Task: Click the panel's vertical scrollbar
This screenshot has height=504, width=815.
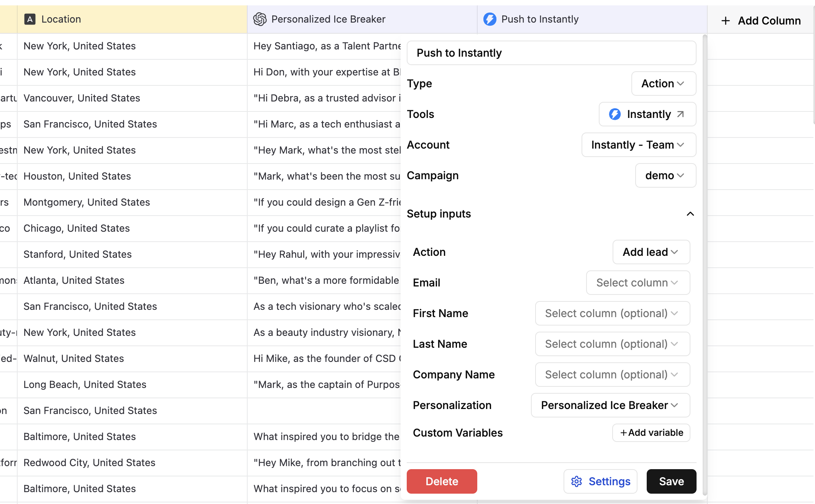Action: (705, 264)
